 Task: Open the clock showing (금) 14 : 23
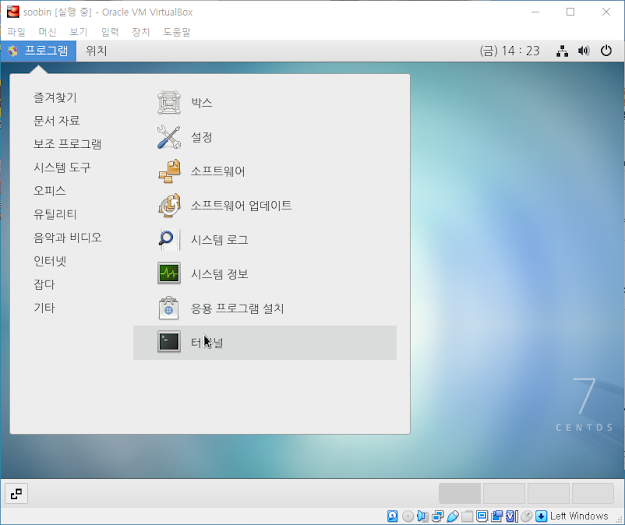tap(510, 51)
